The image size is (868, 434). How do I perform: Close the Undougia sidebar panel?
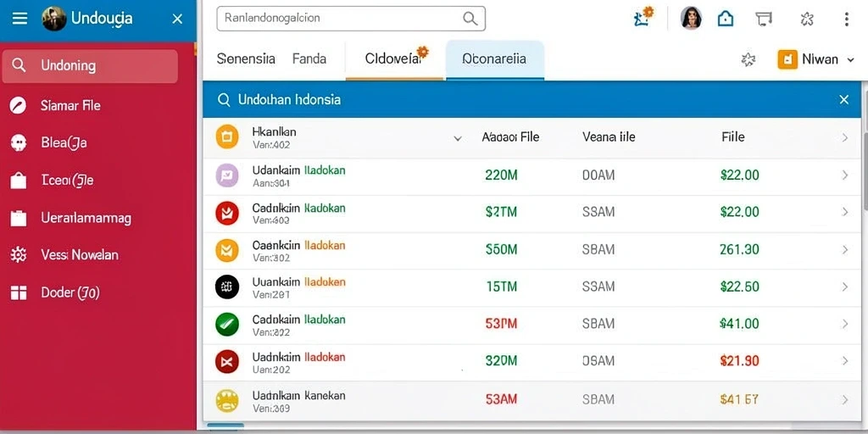pos(177,19)
